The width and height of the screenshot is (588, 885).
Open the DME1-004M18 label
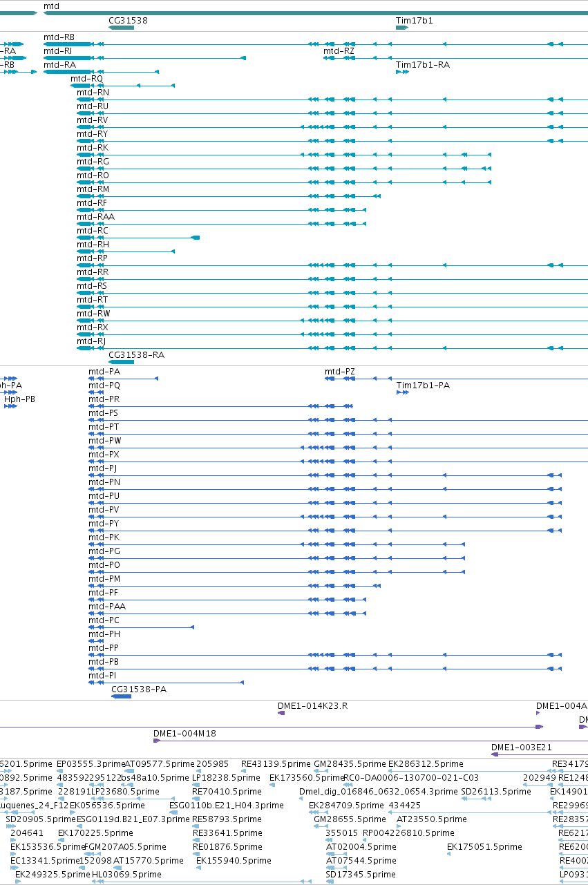184,734
